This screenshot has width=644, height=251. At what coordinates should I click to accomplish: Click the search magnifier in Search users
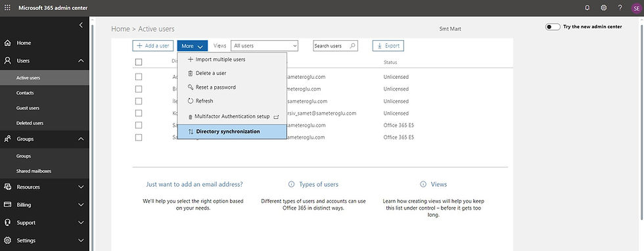(352, 45)
